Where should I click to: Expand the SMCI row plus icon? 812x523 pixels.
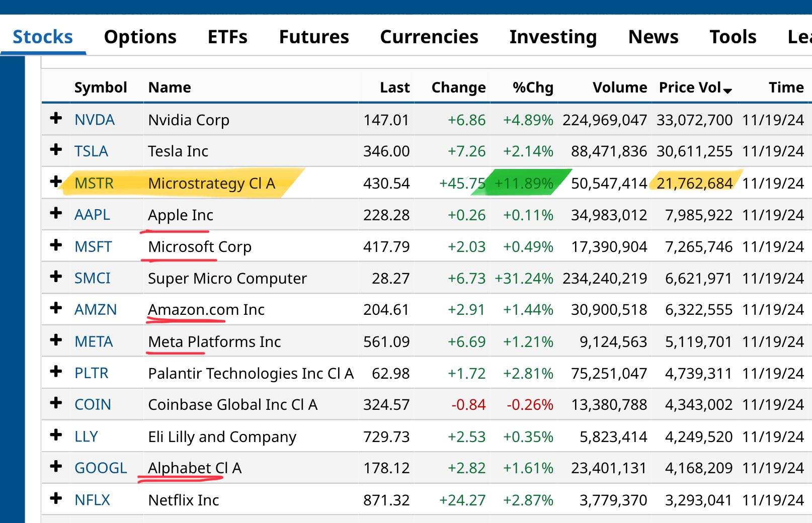56,277
